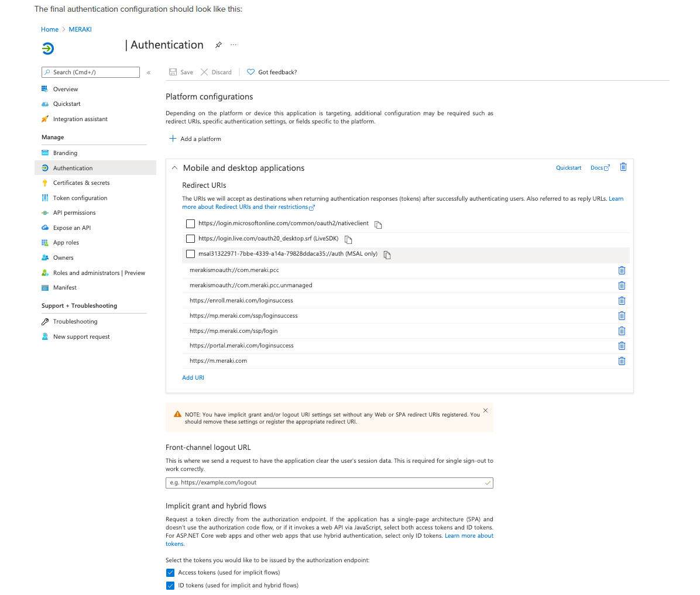Save the authentication configuration changes

click(181, 71)
